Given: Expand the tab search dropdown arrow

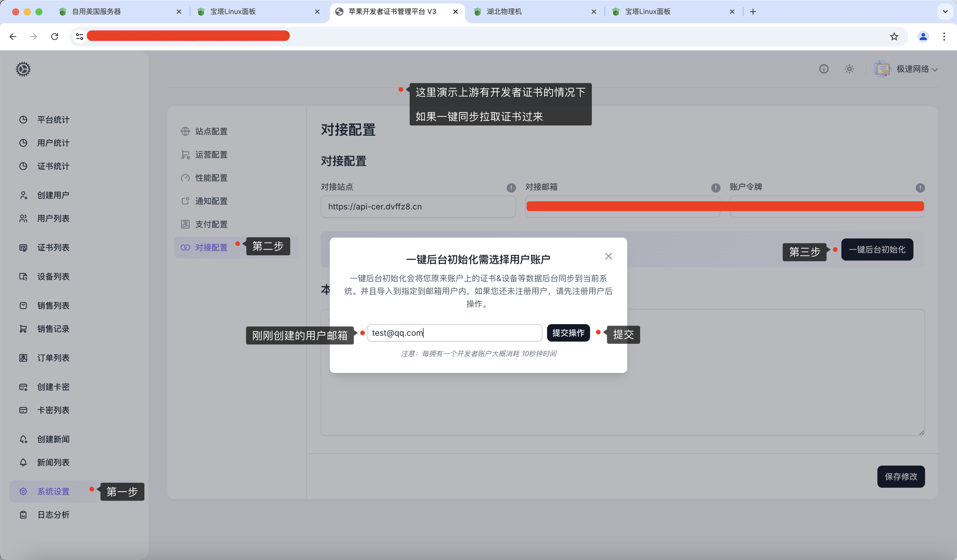Looking at the screenshot, I should pyautogui.click(x=945, y=12).
